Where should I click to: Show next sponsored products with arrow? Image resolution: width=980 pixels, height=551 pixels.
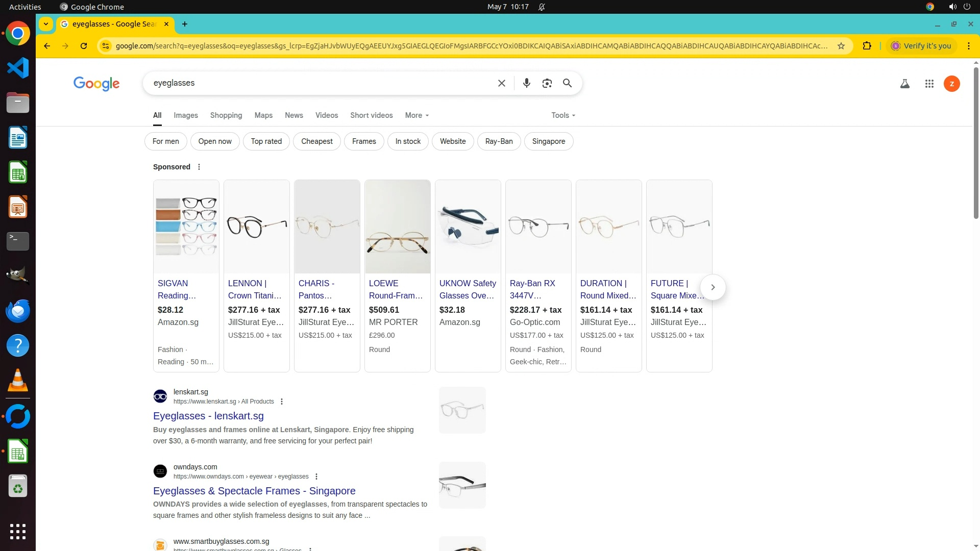[713, 287]
